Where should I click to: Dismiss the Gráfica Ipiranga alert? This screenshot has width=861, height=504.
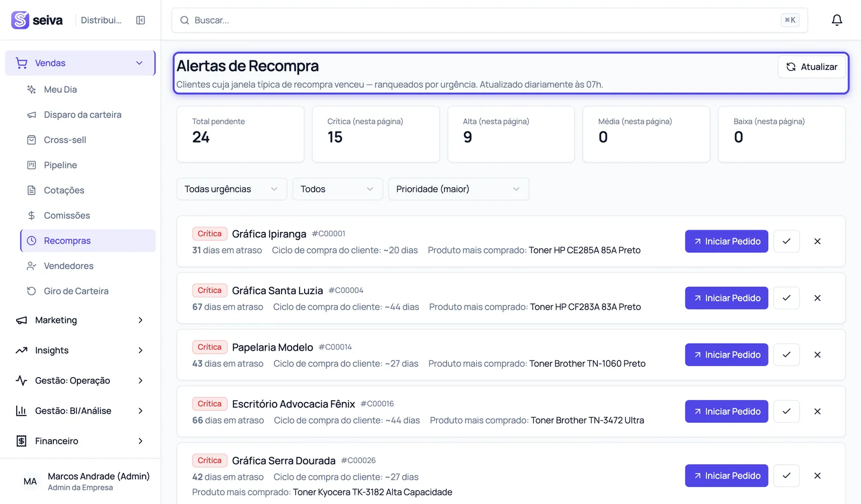[817, 242]
